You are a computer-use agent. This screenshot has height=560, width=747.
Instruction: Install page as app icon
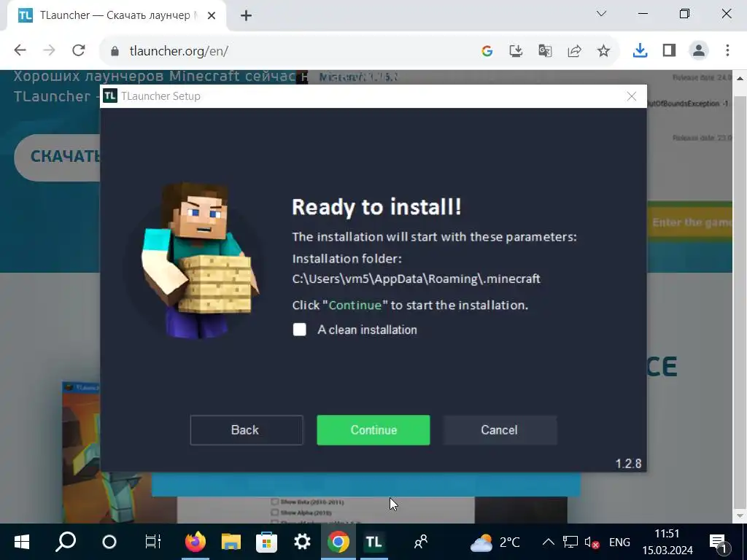tap(516, 51)
